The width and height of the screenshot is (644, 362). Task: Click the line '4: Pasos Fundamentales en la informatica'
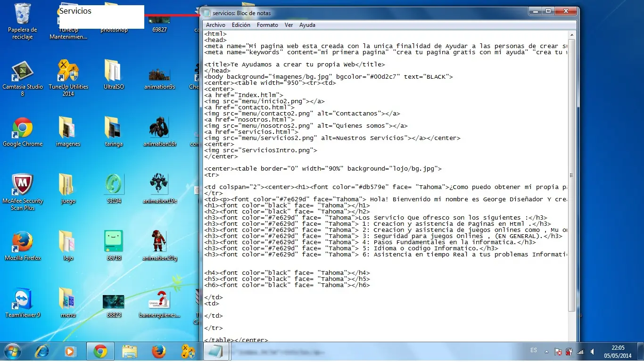click(370, 242)
